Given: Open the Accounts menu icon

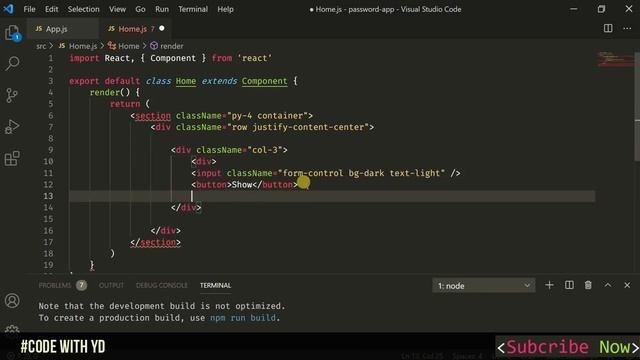Looking at the screenshot, I should coord(12,301).
